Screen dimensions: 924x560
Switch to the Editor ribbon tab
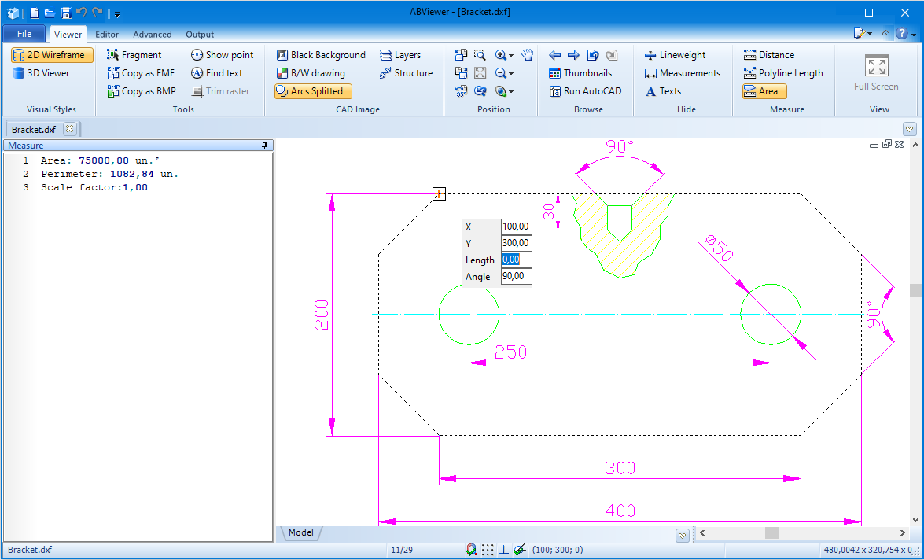107,34
